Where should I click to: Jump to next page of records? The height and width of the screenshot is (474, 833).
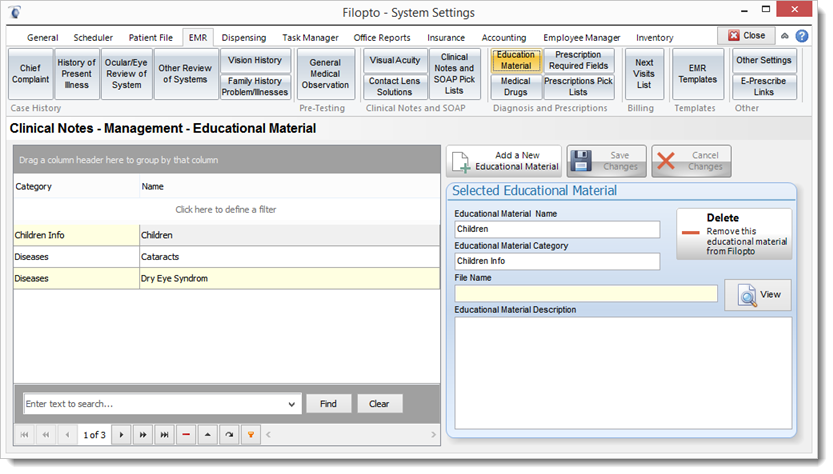tap(143, 435)
